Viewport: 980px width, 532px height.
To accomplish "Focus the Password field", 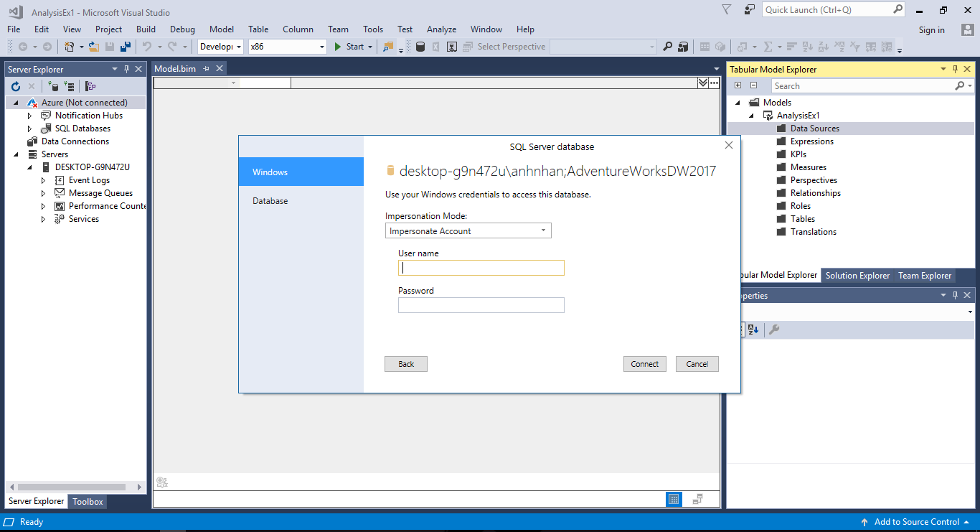I will (481, 305).
